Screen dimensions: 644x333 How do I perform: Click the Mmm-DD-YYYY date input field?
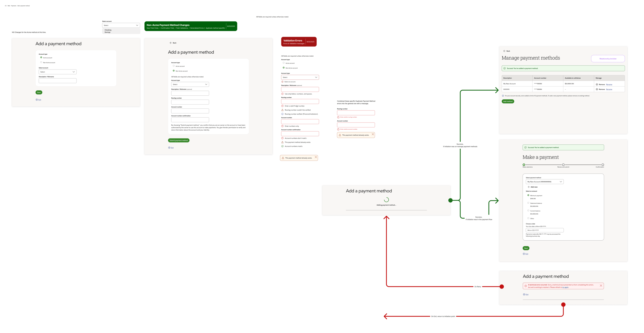(544, 230)
